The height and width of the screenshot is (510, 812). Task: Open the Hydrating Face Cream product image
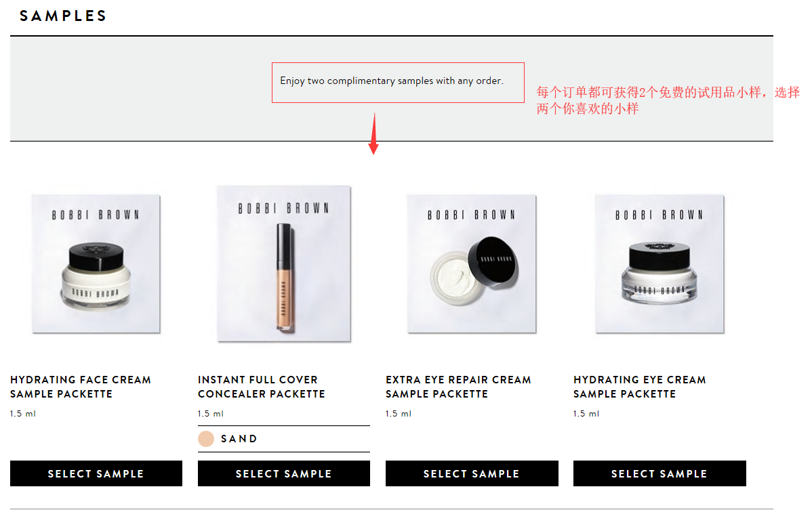coord(96,263)
